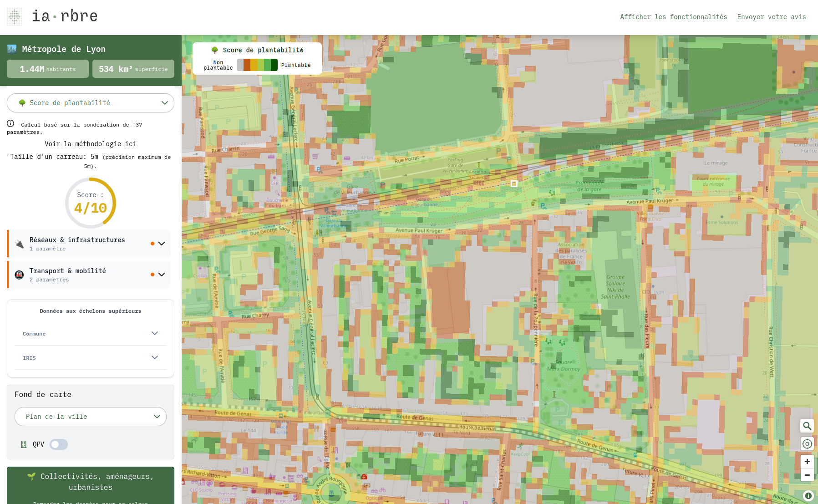This screenshot has height=504, width=818.
Task: Zoom in with the plus button
Action: click(x=807, y=461)
